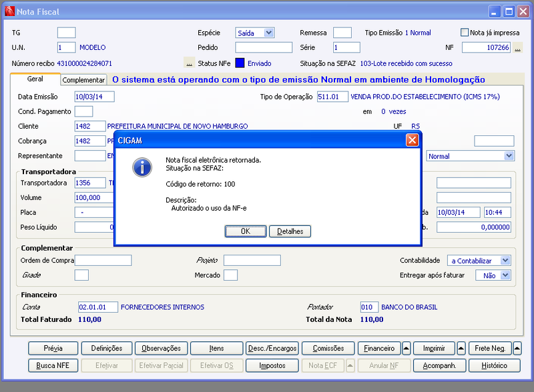This screenshot has width=534, height=392.
Task: Open NF lookup ellipsis button
Action: (517, 47)
